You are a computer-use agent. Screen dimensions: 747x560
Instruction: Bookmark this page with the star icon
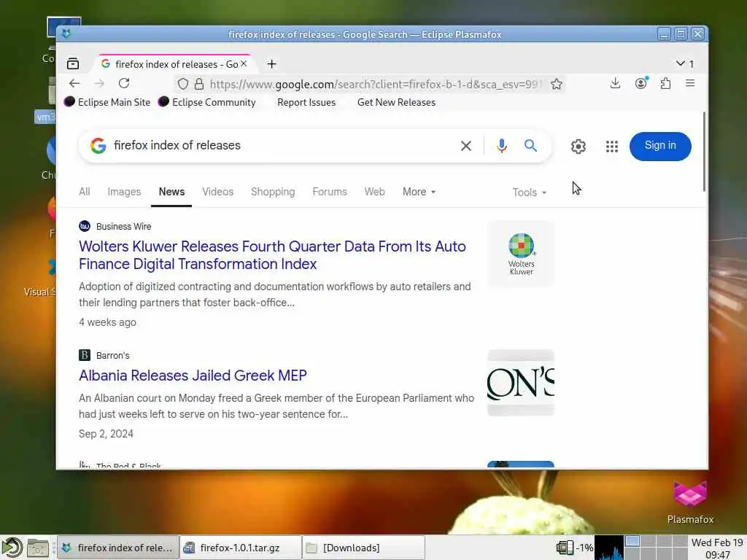click(557, 85)
